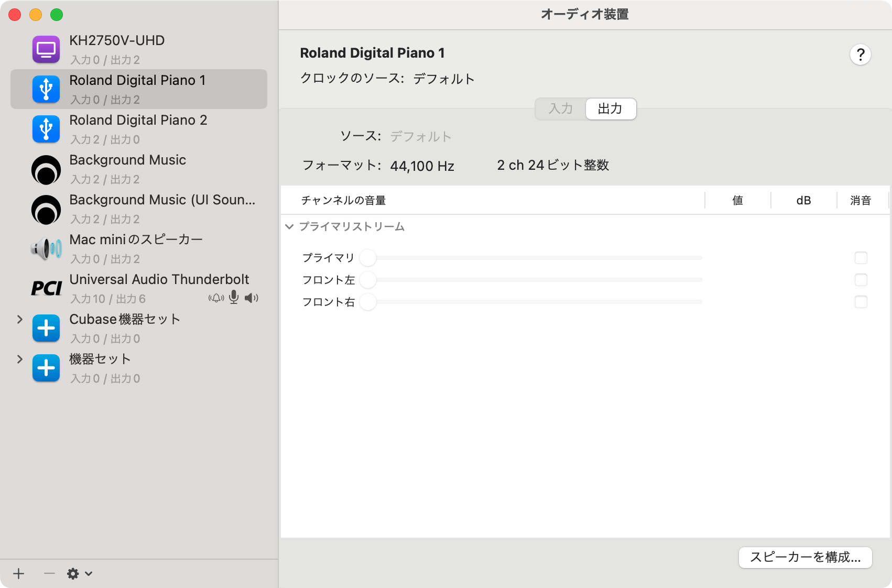Click the プライマリ volume slider knob
This screenshot has height=588, width=892.
point(368,258)
